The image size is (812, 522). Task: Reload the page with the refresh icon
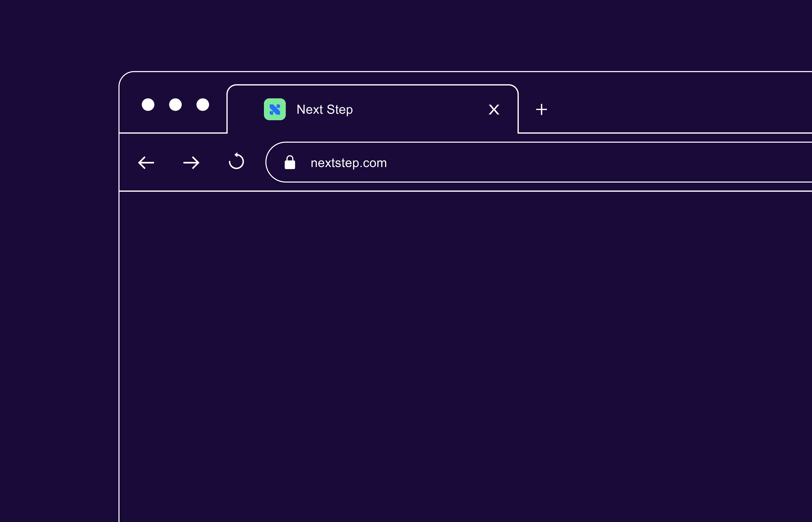pos(236,161)
